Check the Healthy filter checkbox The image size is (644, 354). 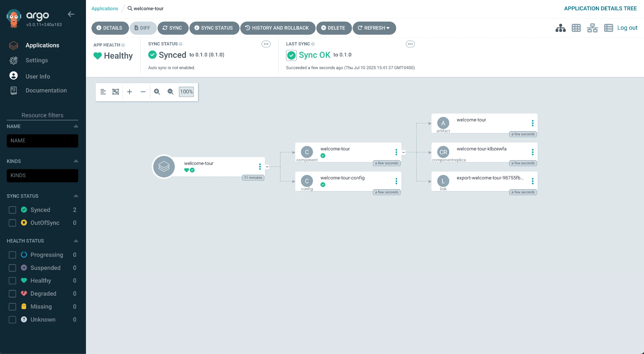12,281
